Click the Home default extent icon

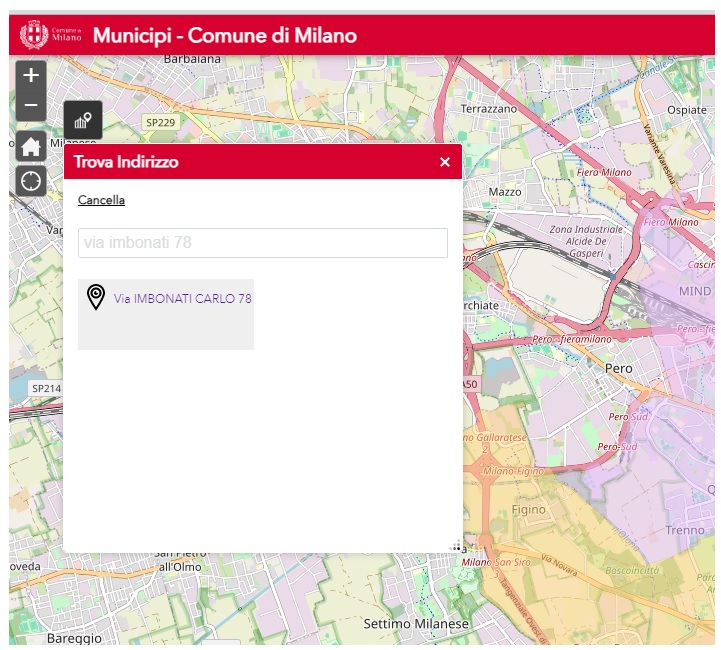pos(31,146)
